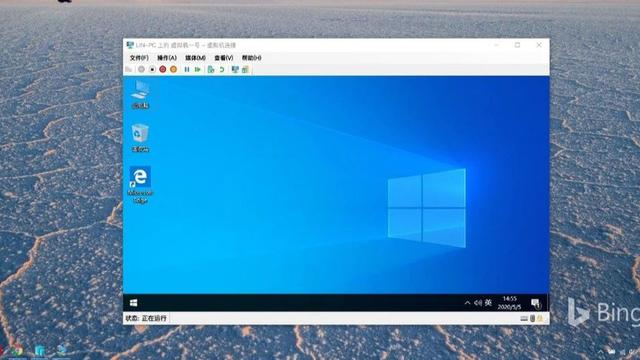Click the volume icon in VM taskbar

[x=478, y=303]
